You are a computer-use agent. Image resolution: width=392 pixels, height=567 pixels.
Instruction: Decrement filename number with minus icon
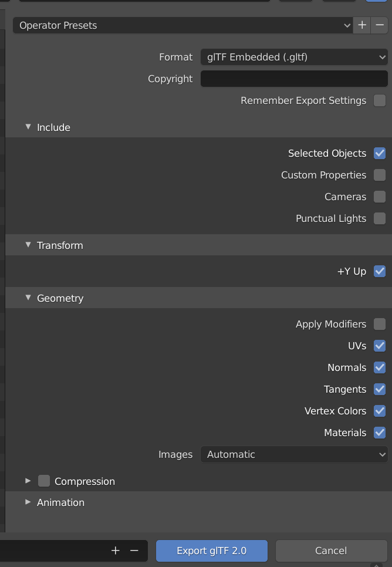coord(134,551)
